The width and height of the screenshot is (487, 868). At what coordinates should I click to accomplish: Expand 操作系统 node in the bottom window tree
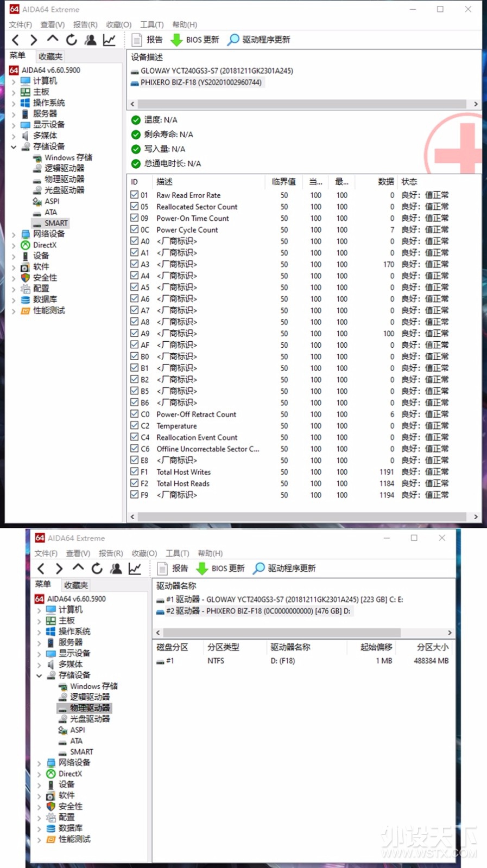[x=39, y=631]
